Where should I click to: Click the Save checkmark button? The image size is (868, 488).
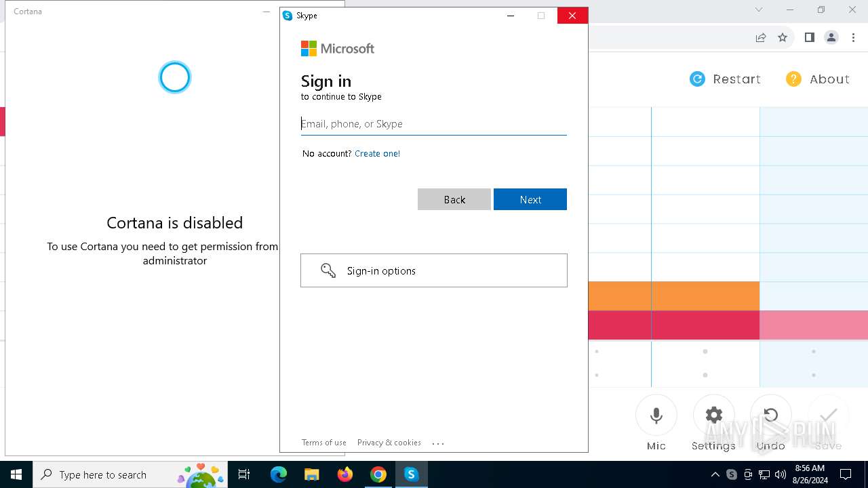coord(829,415)
